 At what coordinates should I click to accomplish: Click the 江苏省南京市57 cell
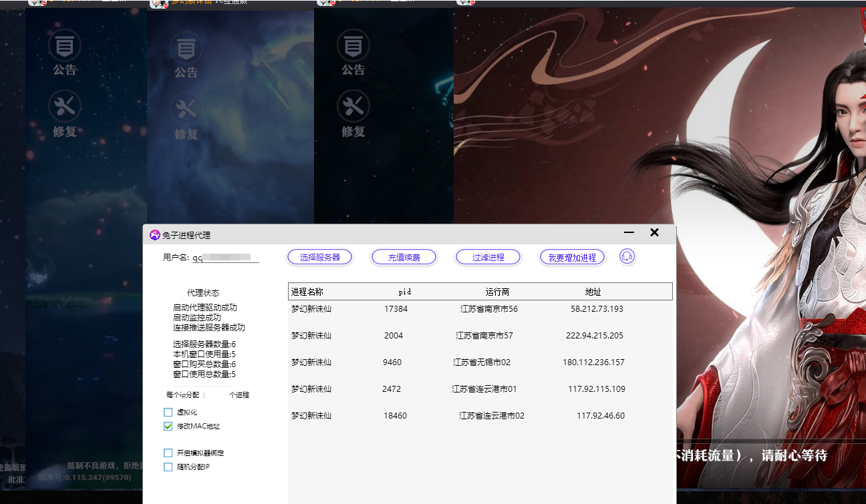tap(484, 336)
